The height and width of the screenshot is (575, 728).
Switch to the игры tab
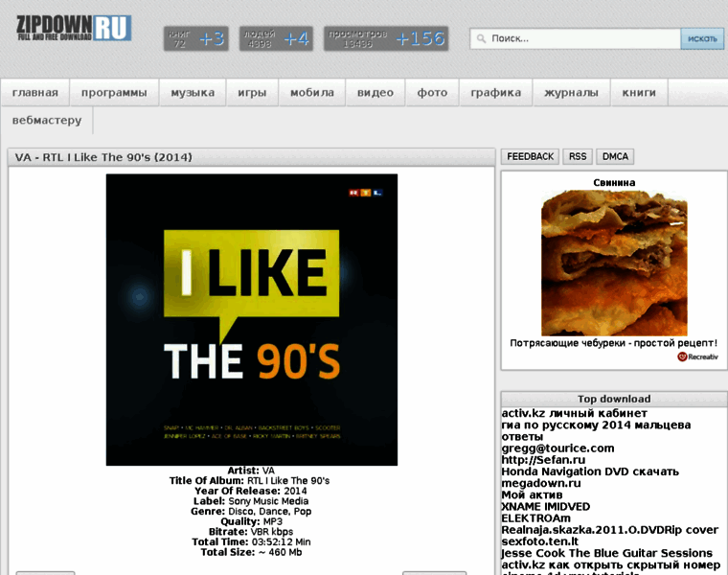[252, 93]
